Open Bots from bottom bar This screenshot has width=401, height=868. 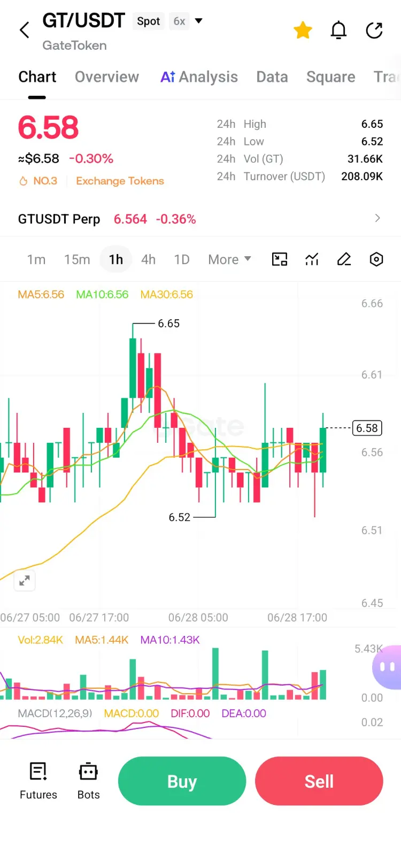click(x=89, y=781)
